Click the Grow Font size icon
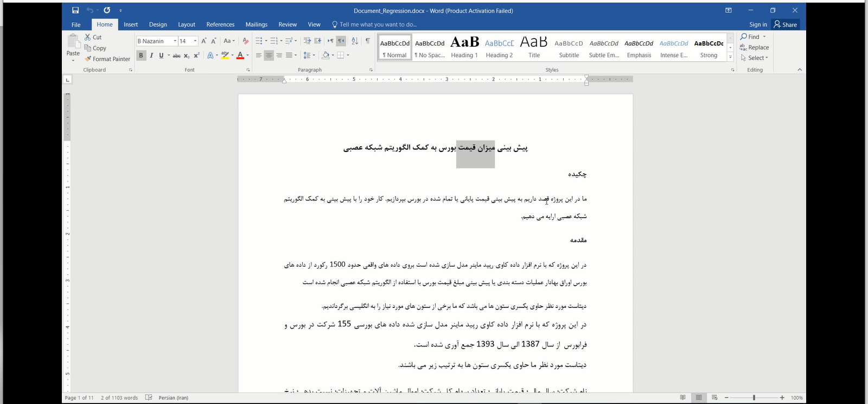The image size is (868, 404). 204,41
